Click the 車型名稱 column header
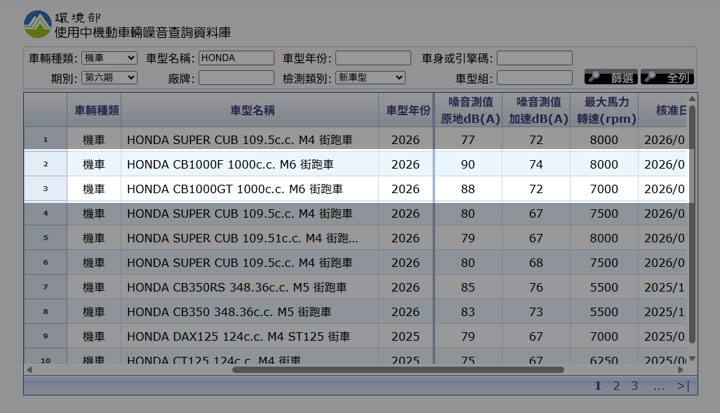This screenshot has height=413, width=720. pyautogui.click(x=251, y=110)
